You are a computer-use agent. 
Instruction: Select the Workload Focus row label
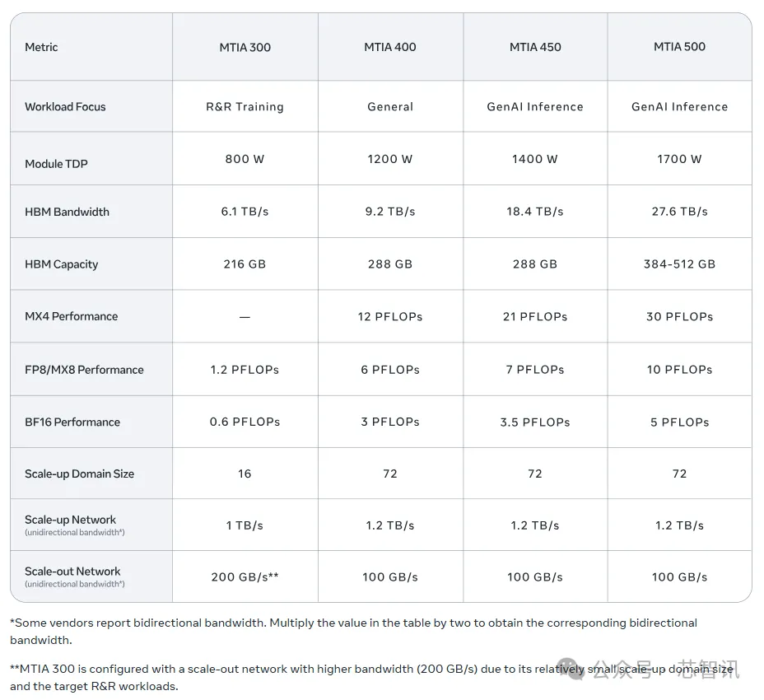tap(65, 106)
